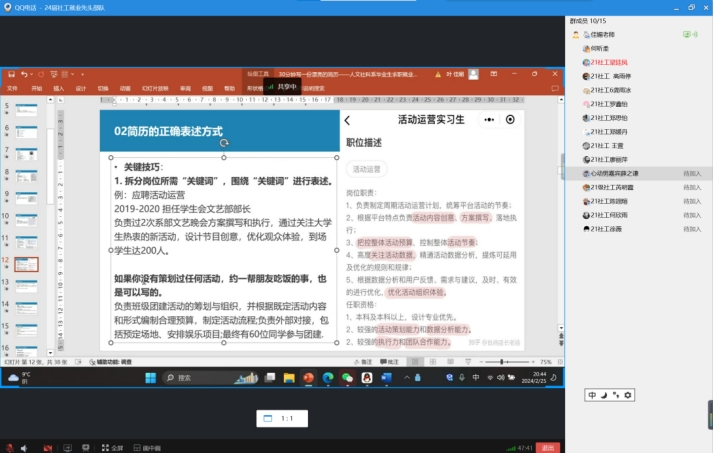Toggle the speaker volume icon
Image resolution: width=714 pixels, height=453 pixels.
click(25, 447)
